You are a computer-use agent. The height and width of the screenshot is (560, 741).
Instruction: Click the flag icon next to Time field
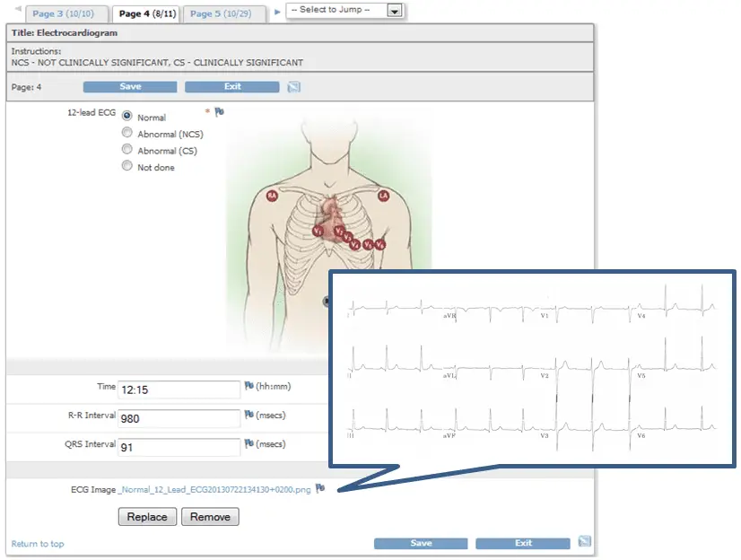point(249,386)
